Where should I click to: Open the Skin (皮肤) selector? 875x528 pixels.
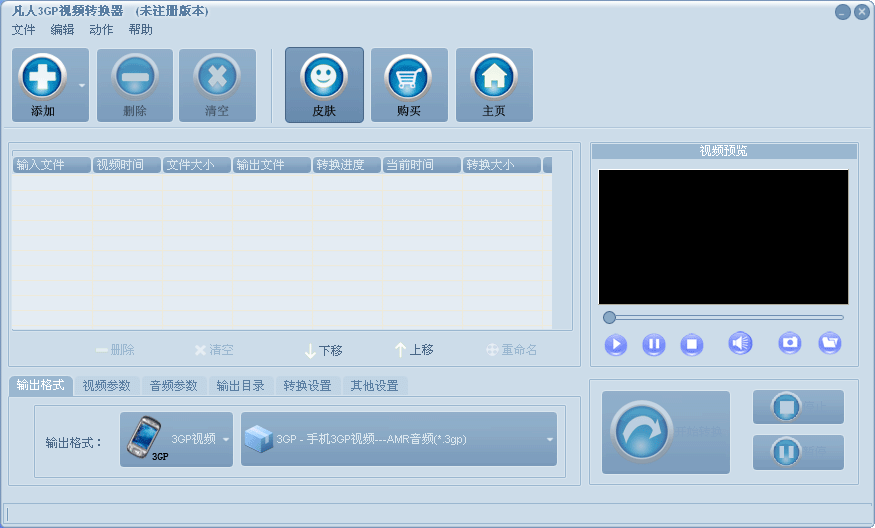(324, 78)
